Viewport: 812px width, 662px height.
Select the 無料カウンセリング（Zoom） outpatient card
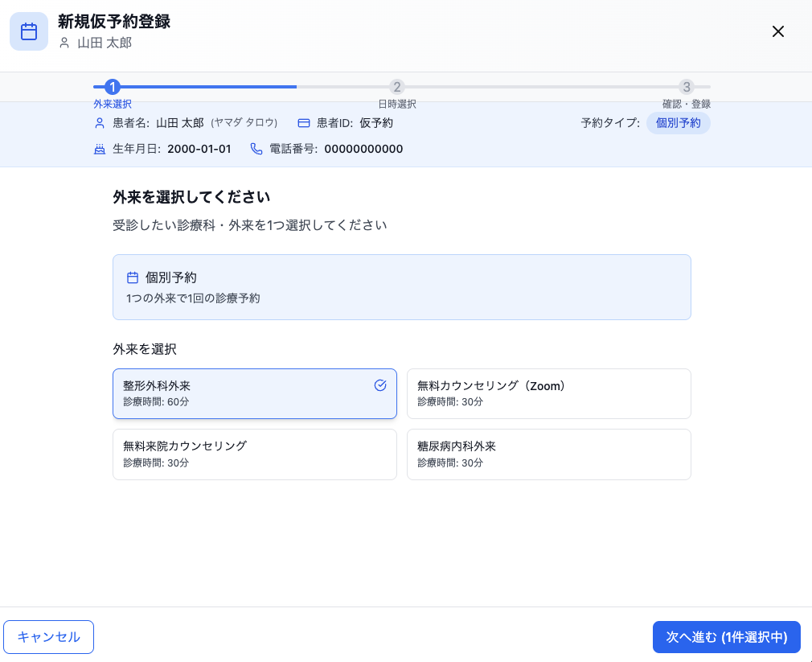[549, 393]
